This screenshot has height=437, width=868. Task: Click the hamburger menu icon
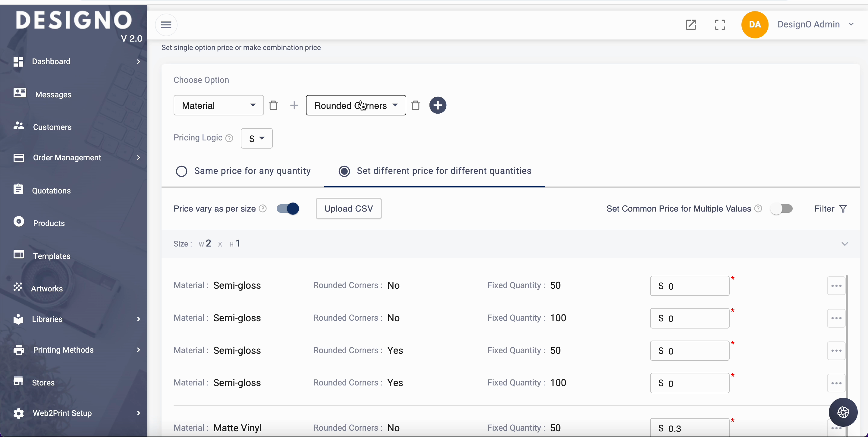(166, 25)
